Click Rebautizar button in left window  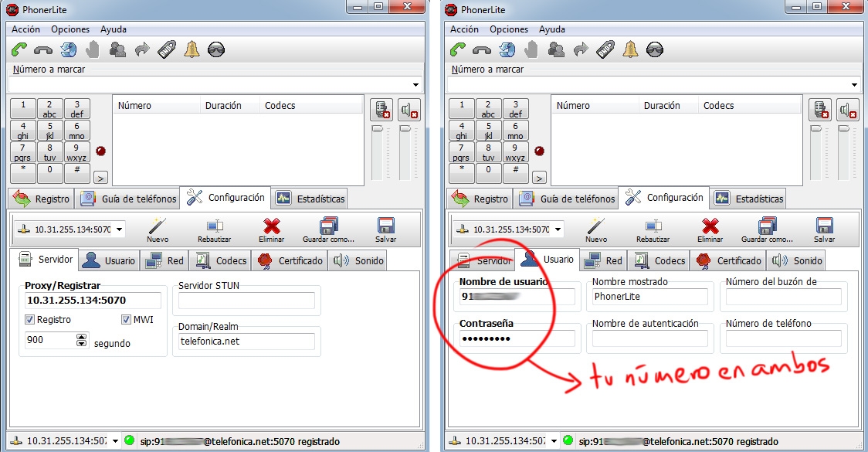(214, 230)
